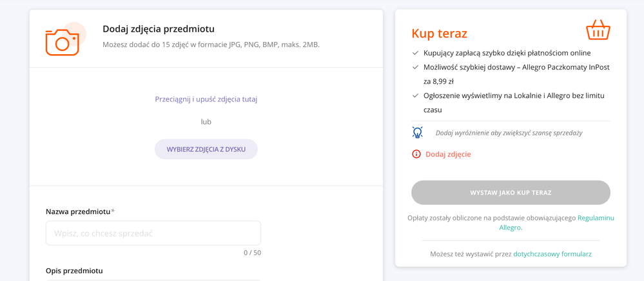Click the red info icon beside Dodaj zdjęcie
Image resolution: width=644 pixels, height=281 pixels.
click(x=416, y=155)
